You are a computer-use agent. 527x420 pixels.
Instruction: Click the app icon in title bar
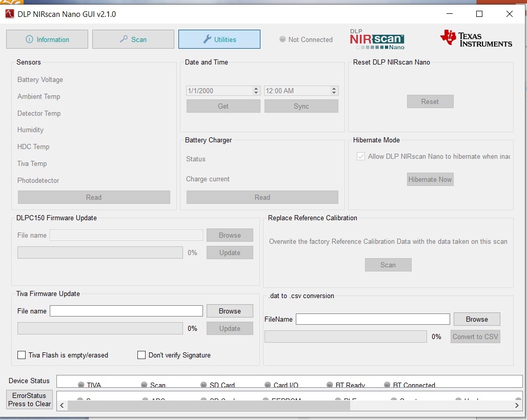tap(9, 14)
